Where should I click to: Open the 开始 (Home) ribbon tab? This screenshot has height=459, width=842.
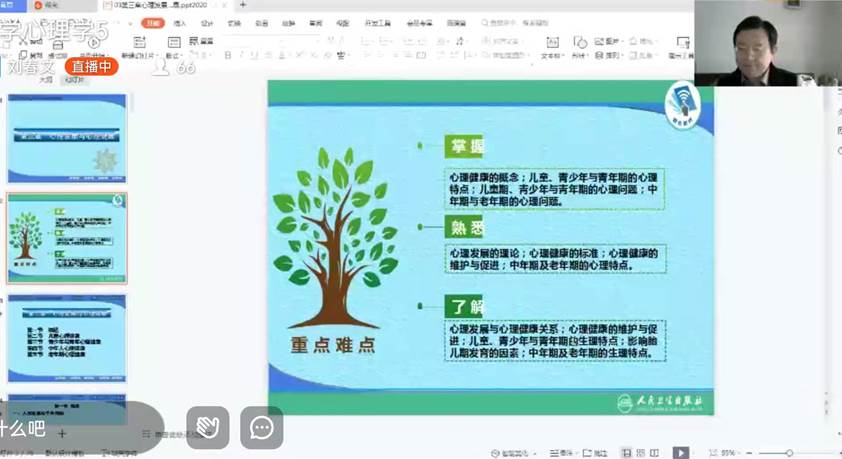click(x=152, y=23)
